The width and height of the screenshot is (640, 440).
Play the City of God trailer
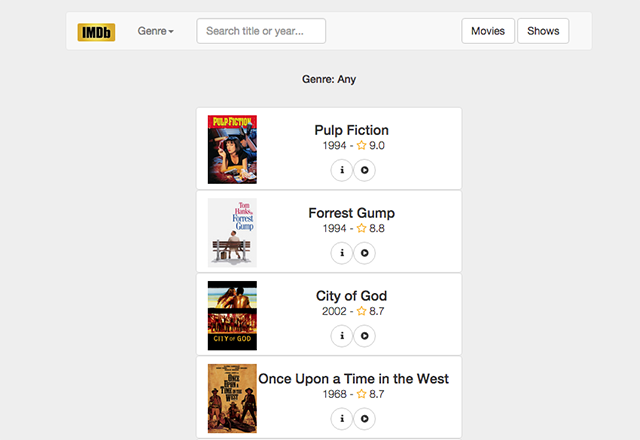[364, 336]
